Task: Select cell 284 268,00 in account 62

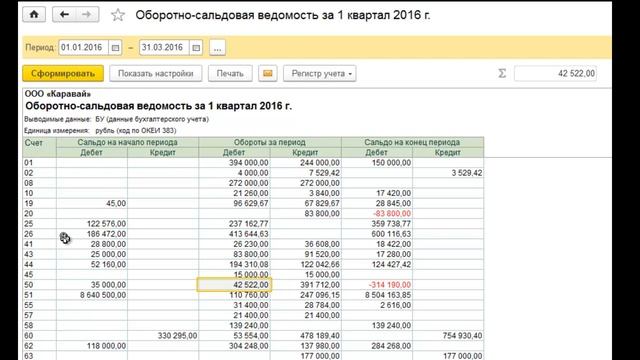Action: click(377, 346)
